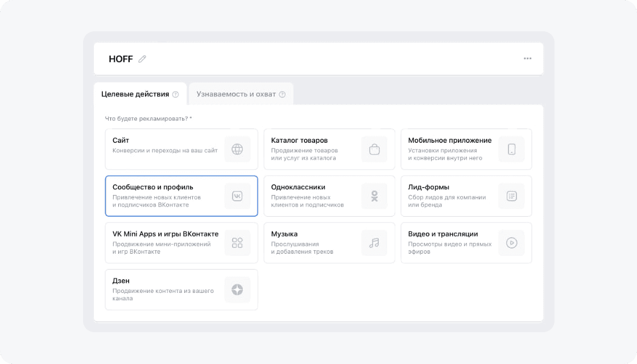Click play icon in Видео и трансляции card
Viewport: 637px width, 364px height.
pos(511,243)
